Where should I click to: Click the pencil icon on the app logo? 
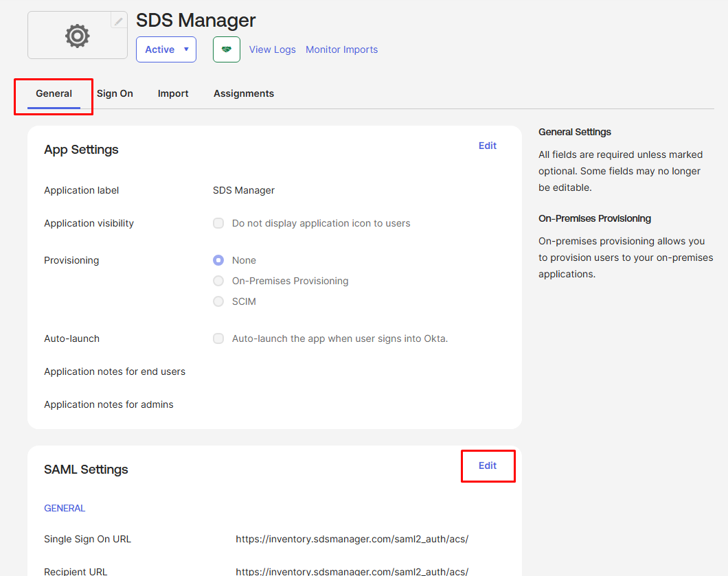pyautogui.click(x=119, y=21)
